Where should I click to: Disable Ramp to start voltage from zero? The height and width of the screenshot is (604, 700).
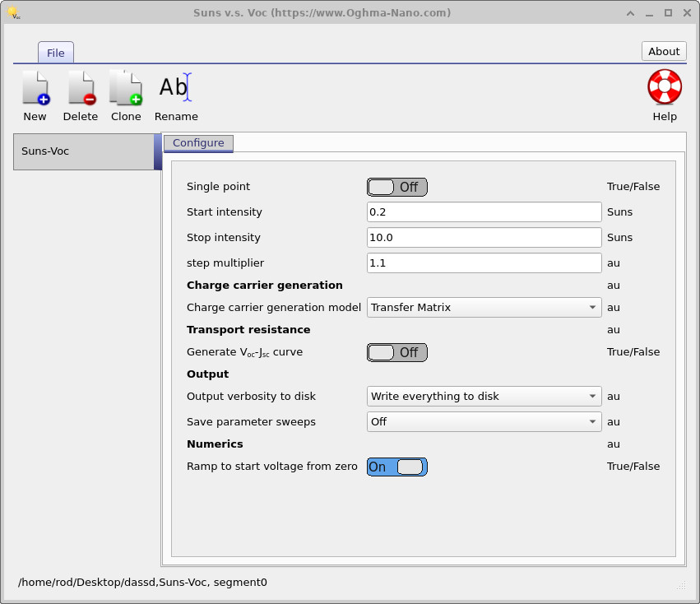click(396, 467)
